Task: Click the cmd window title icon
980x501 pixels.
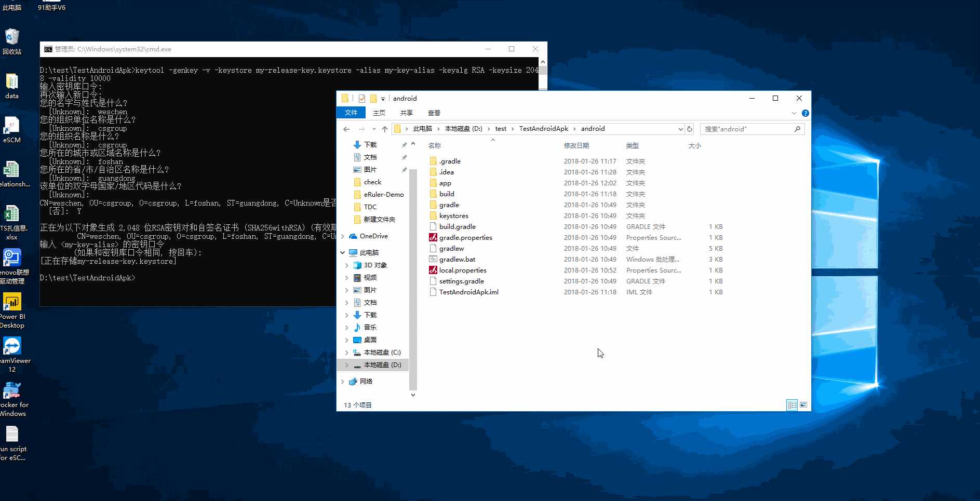Action: point(48,49)
